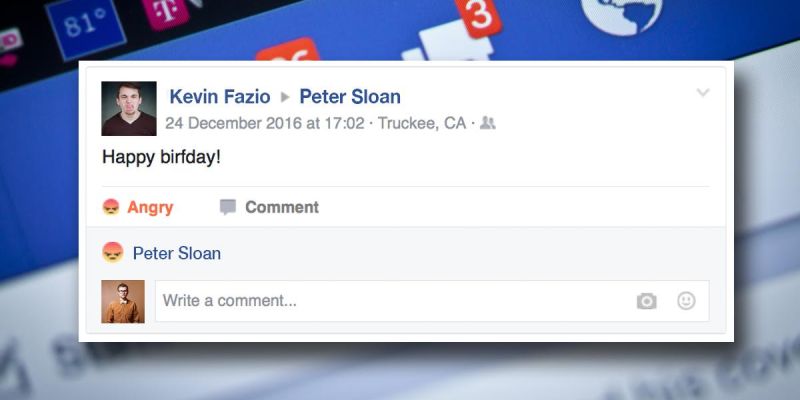Image resolution: width=800 pixels, height=400 pixels.
Task: Open the emoji smiley picker
Action: (686, 301)
